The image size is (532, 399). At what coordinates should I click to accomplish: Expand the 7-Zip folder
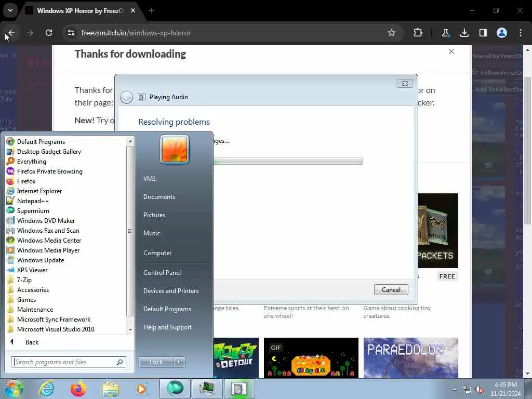point(24,280)
